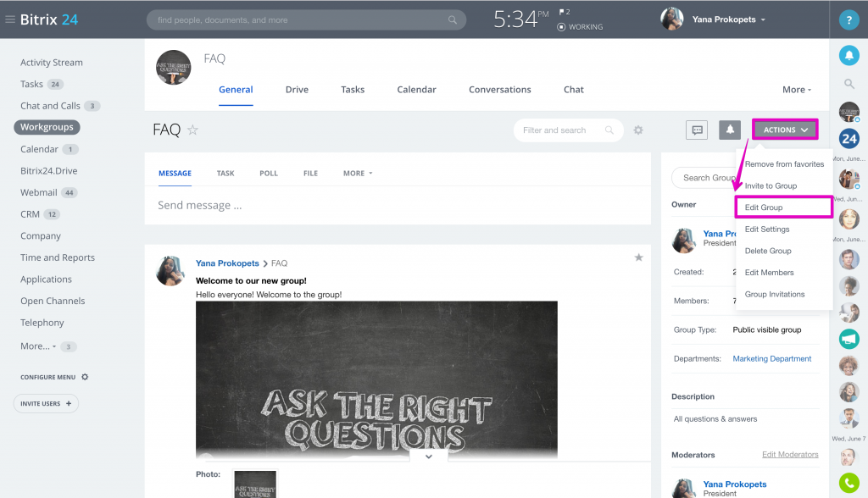Click the flag counter icon near the clock
Viewport: 868px width, 498px height.
[x=564, y=12]
